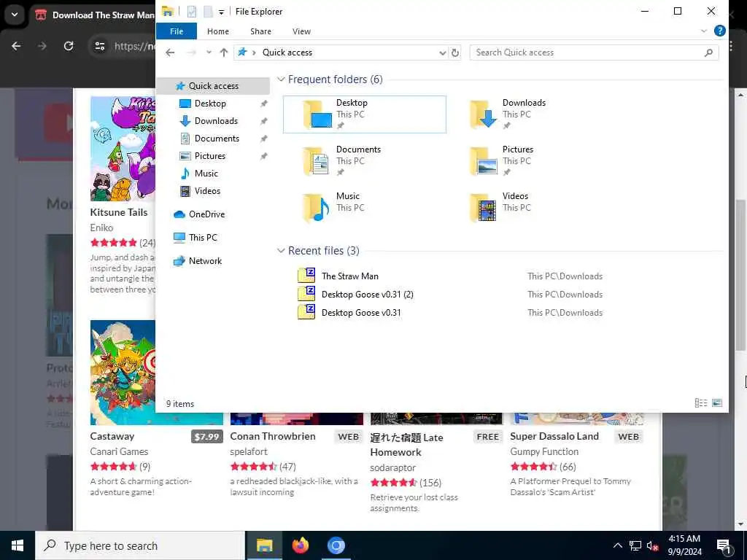Image resolution: width=747 pixels, height=560 pixels.
Task: Open File Explorer help icon
Action: tap(719, 31)
